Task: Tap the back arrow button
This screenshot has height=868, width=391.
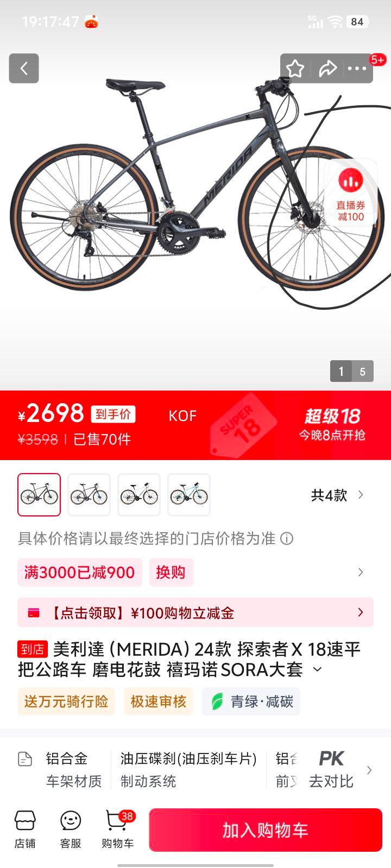Action: tap(24, 68)
